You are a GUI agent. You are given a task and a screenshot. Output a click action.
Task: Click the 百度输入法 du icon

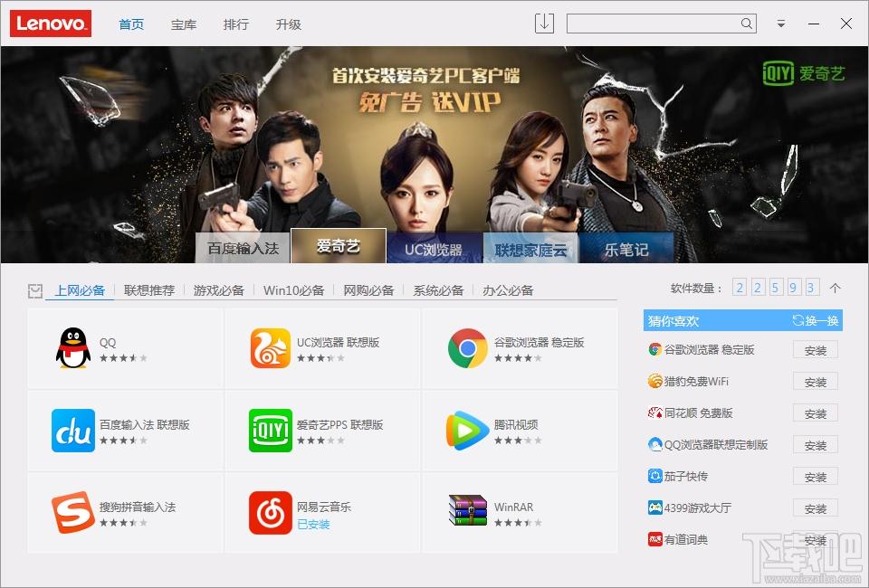(x=73, y=431)
